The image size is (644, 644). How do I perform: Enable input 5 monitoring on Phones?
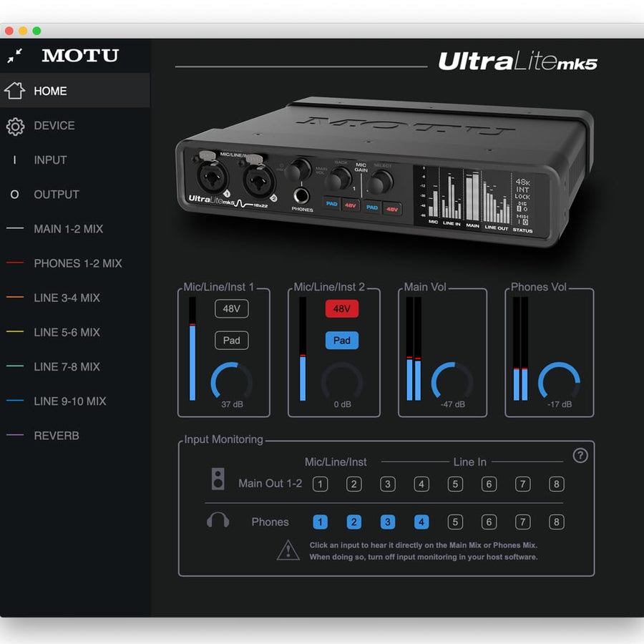(x=455, y=522)
